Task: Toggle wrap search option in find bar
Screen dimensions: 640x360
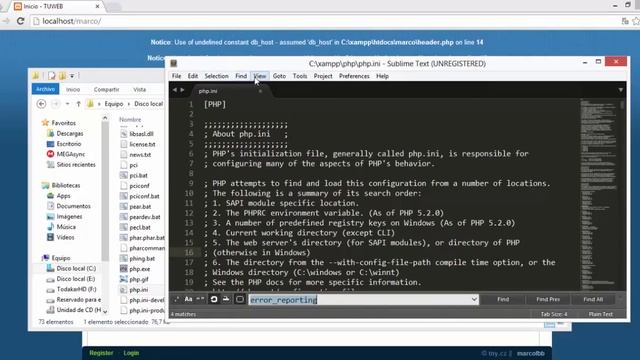Action: point(213,299)
